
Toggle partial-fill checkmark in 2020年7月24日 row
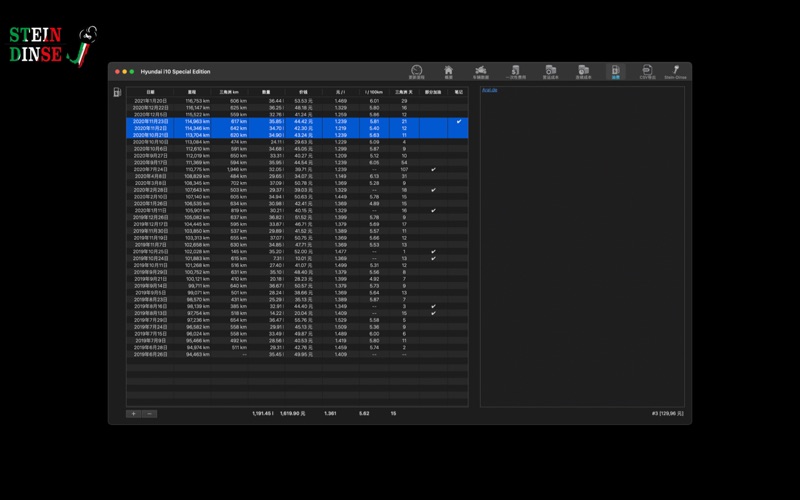433,169
